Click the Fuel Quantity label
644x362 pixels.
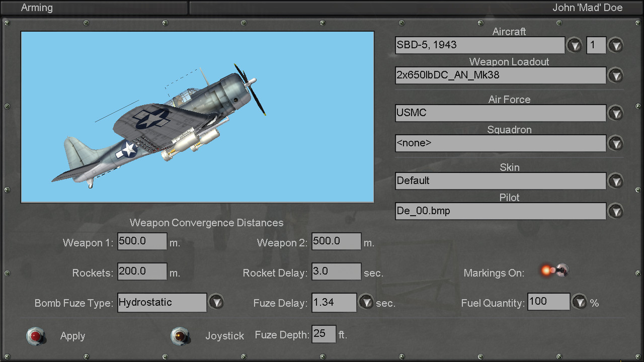(493, 303)
